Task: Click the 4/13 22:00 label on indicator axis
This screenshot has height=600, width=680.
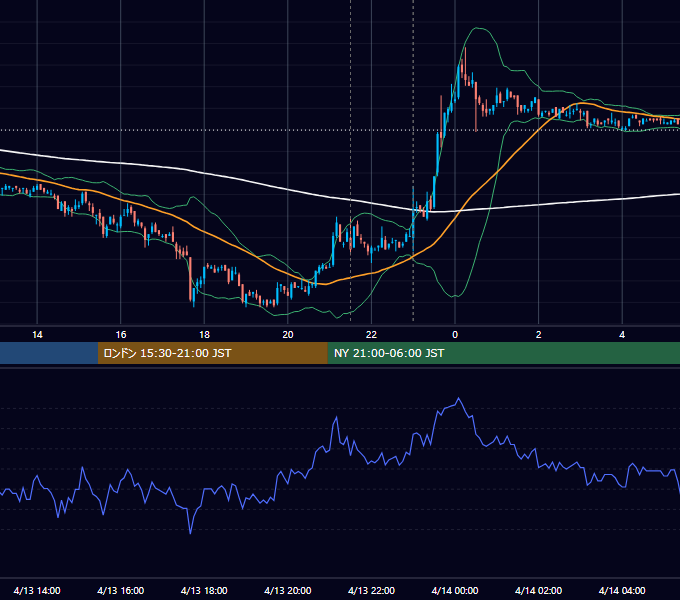Action: [371, 590]
